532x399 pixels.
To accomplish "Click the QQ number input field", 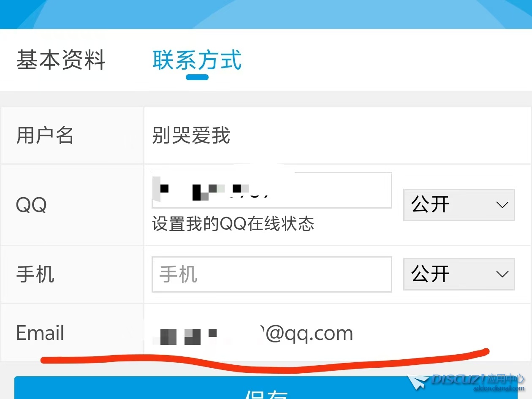I will pos(272,190).
